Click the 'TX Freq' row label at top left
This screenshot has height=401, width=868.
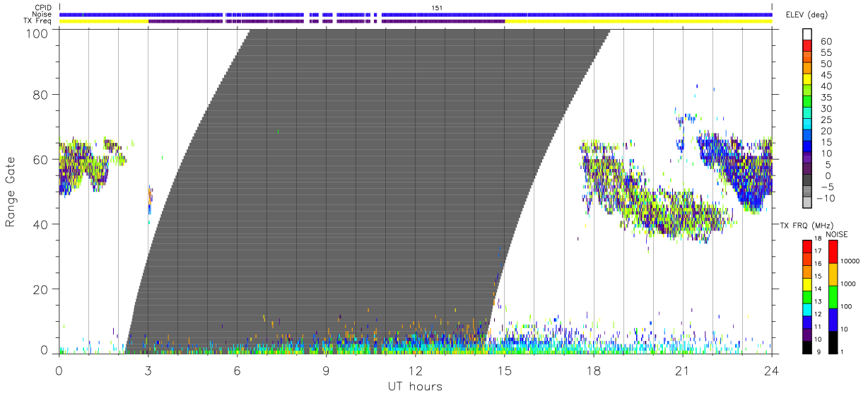[39, 21]
